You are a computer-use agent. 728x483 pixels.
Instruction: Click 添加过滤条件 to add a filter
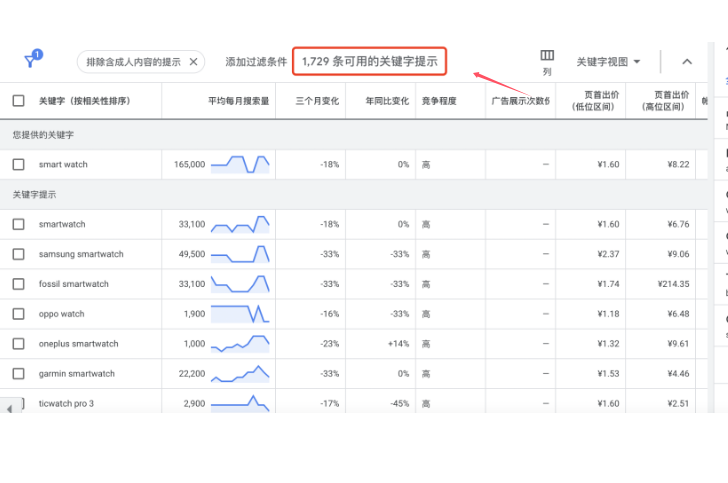(256, 62)
